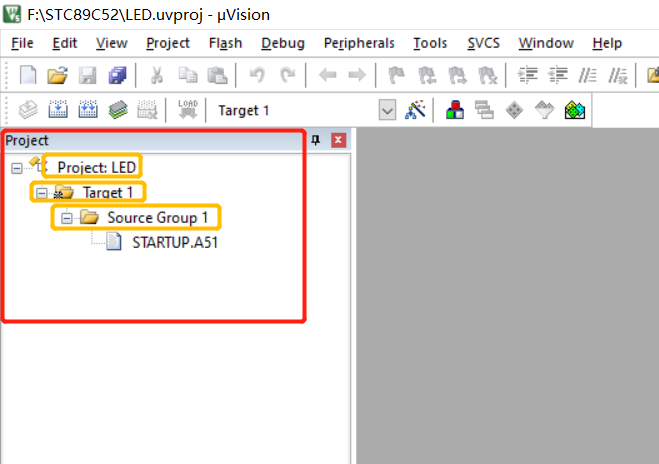This screenshot has height=464, width=659.
Task: Open the Project menu
Action: click(x=168, y=43)
